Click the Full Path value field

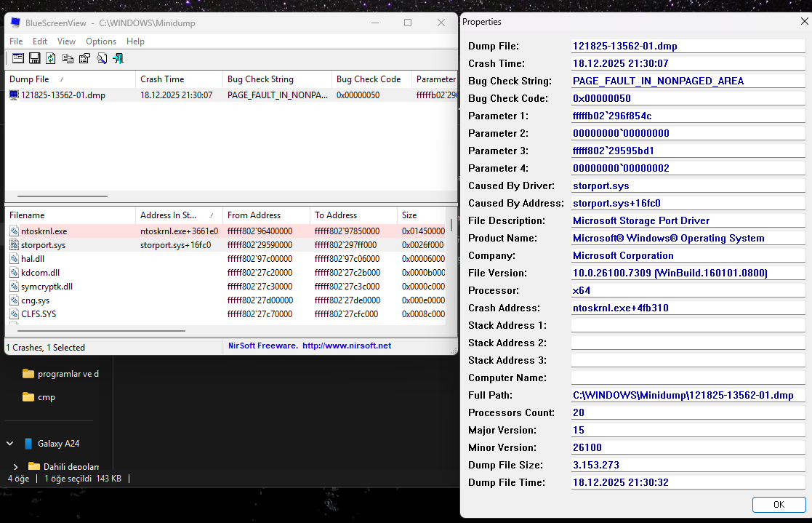(x=688, y=396)
